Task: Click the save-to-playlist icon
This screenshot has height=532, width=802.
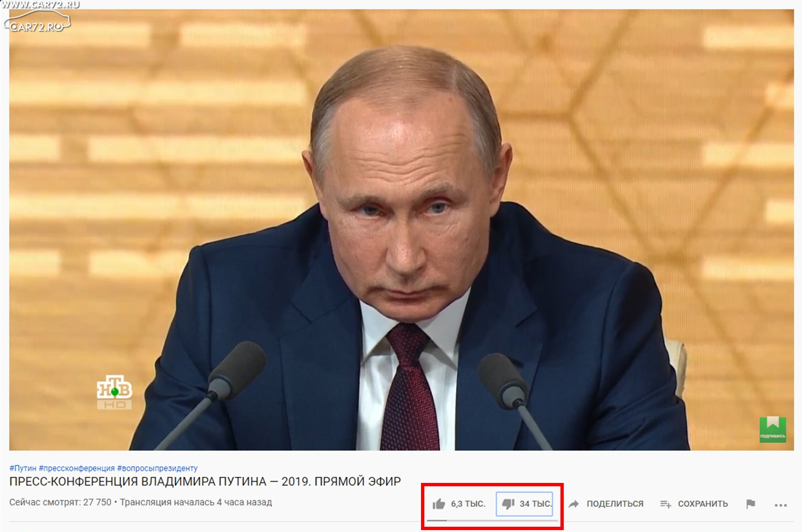Action: coord(666,504)
